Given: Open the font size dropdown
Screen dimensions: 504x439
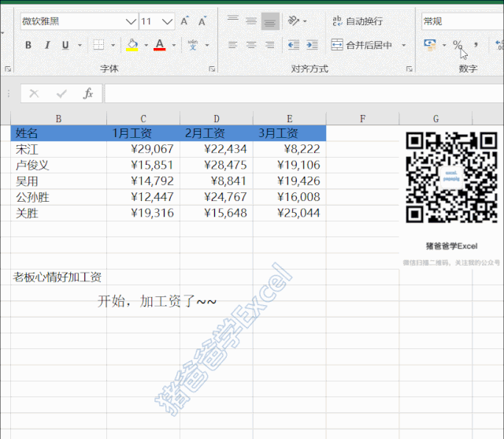Looking at the screenshot, I should (167, 21).
